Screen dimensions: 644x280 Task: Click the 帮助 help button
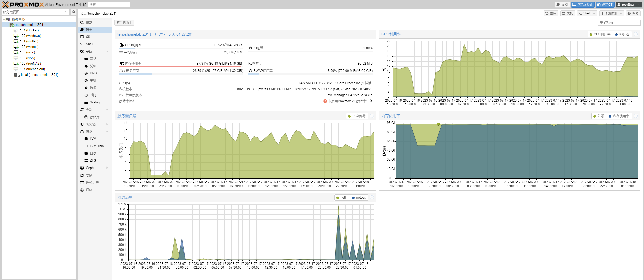(x=633, y=13)
